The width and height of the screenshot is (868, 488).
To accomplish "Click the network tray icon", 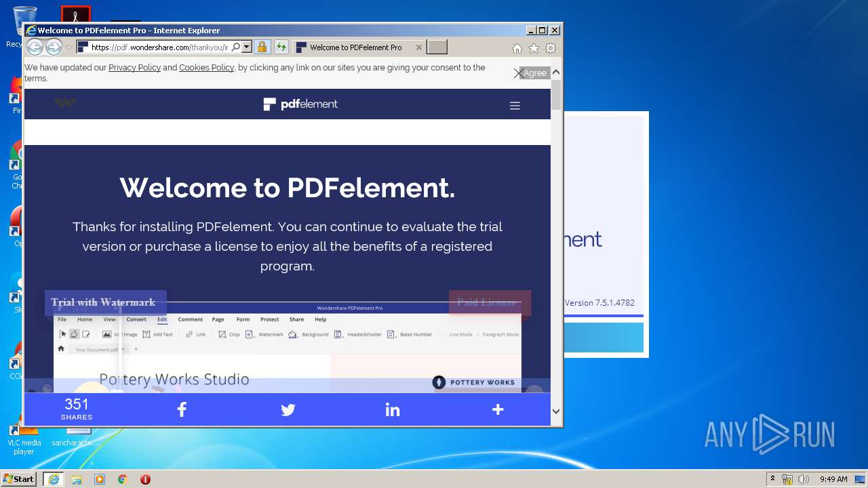I will pos(787,479).
